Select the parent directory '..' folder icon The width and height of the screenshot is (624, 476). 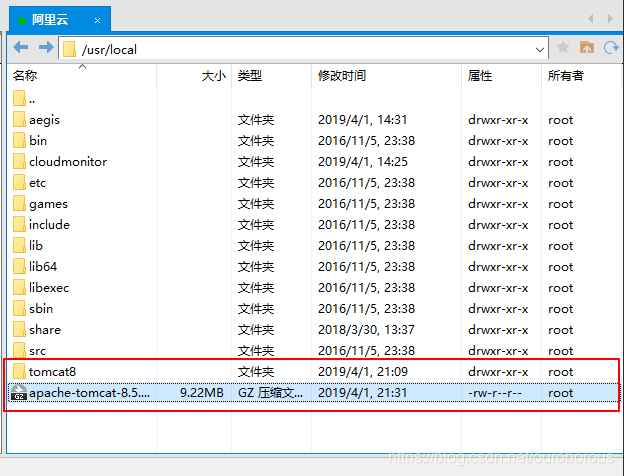pyautogui.click(x=19, y=98)
